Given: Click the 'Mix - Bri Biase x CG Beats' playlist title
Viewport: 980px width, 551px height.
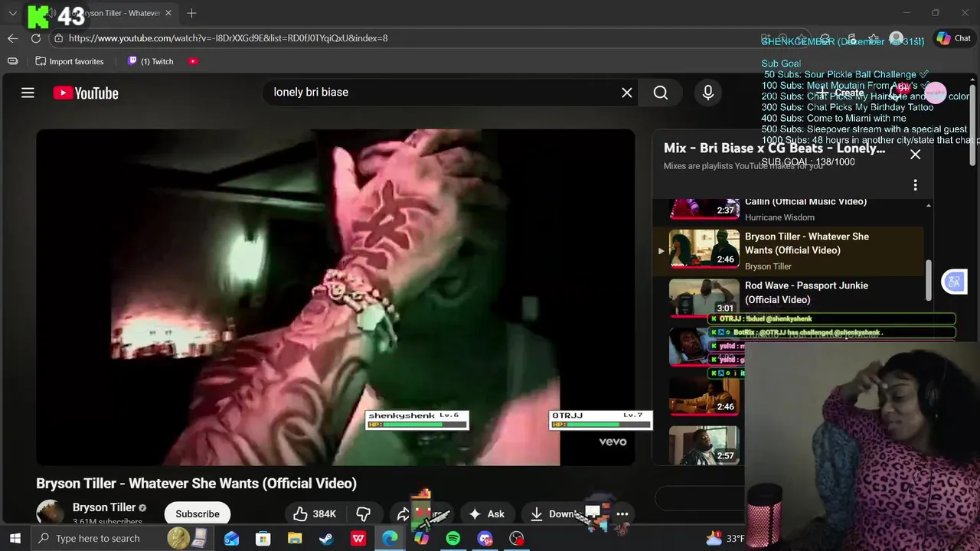Looking at the screenshot, I should [774, 148].
